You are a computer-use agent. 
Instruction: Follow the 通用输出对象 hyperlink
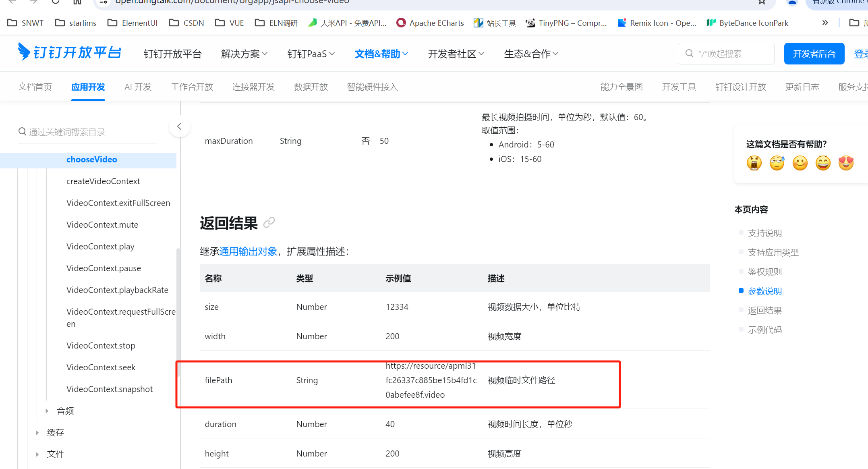249,252
